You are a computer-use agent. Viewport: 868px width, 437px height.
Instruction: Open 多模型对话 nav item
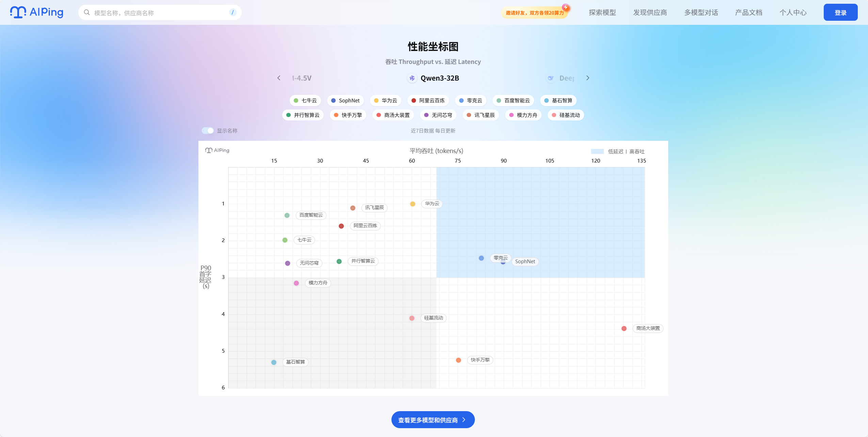point(701,13)
